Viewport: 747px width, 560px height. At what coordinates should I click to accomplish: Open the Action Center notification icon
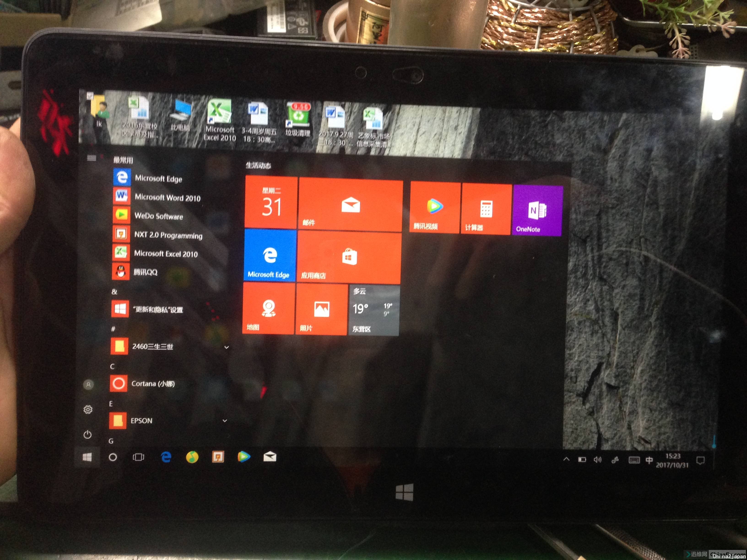coord(701,460)
